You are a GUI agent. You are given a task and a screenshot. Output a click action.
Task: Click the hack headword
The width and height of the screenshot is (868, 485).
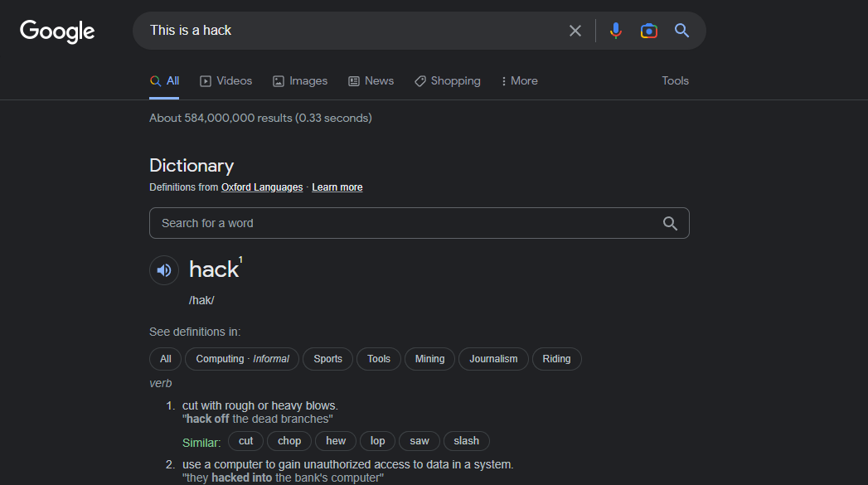tap(214, 269)
